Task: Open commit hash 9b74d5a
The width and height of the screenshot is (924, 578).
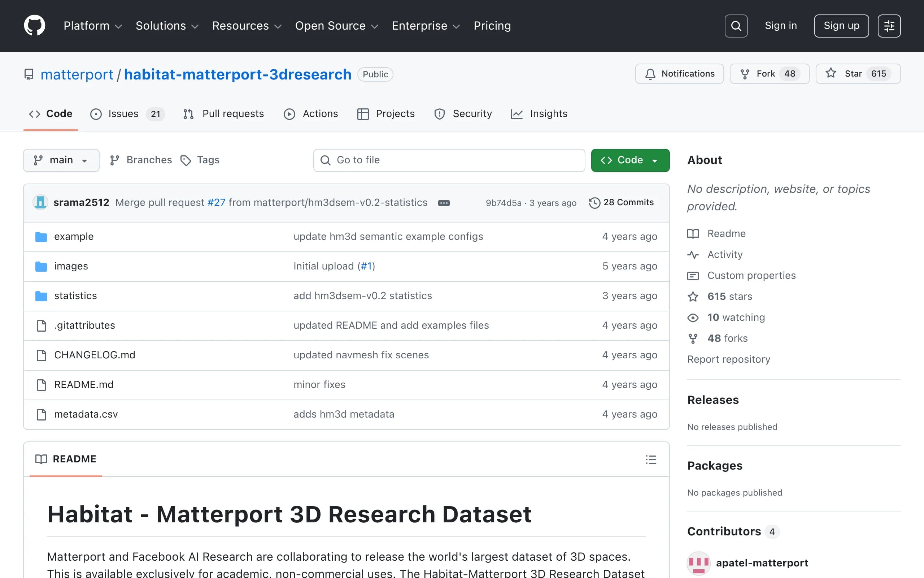Action: (503, 203)
